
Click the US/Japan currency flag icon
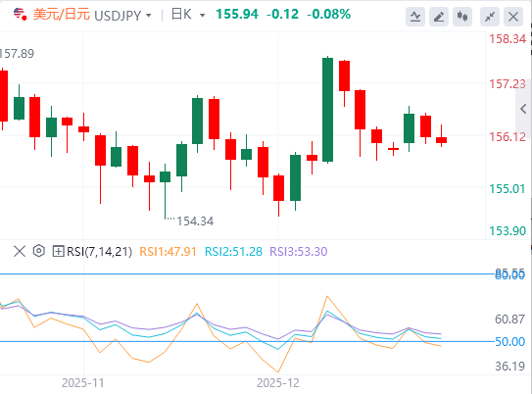(20, 15)
